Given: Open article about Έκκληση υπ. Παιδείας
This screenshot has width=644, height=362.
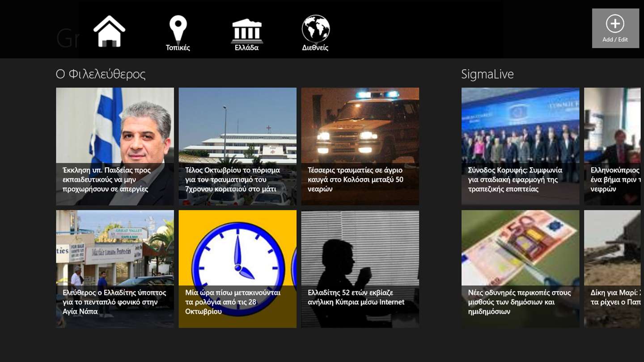Looking at the screenshot, I should (x=115, y=146).
